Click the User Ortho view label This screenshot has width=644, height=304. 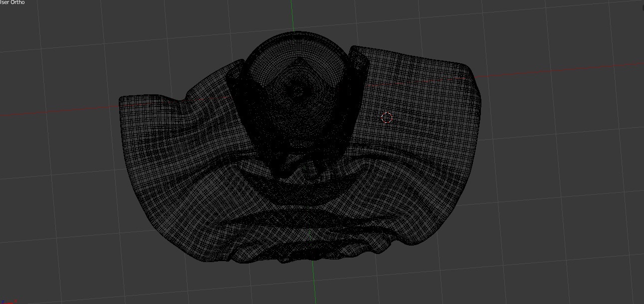pyautogui.click(x=12, y=2)
